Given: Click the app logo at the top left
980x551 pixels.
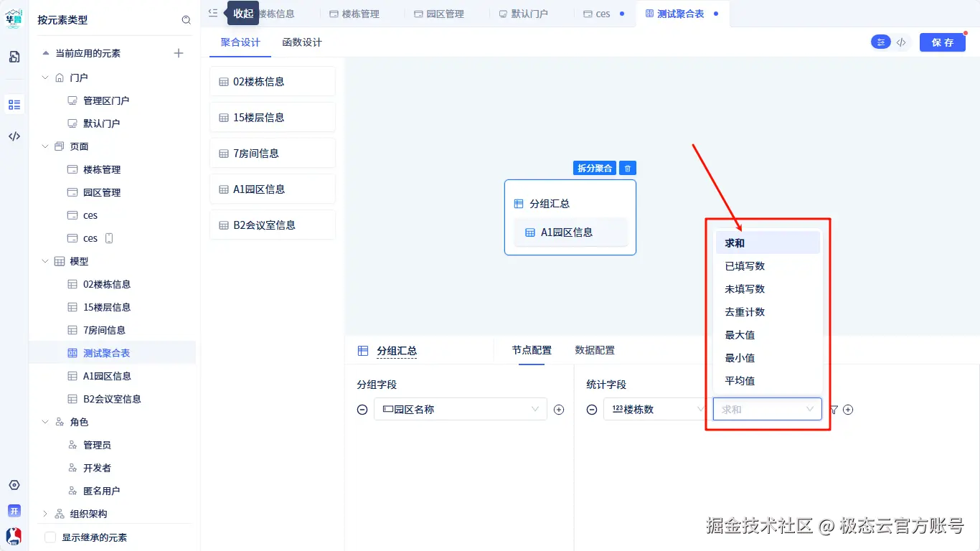Looking at the screenshot, I should pyautogui.click(x=14, y=19).
